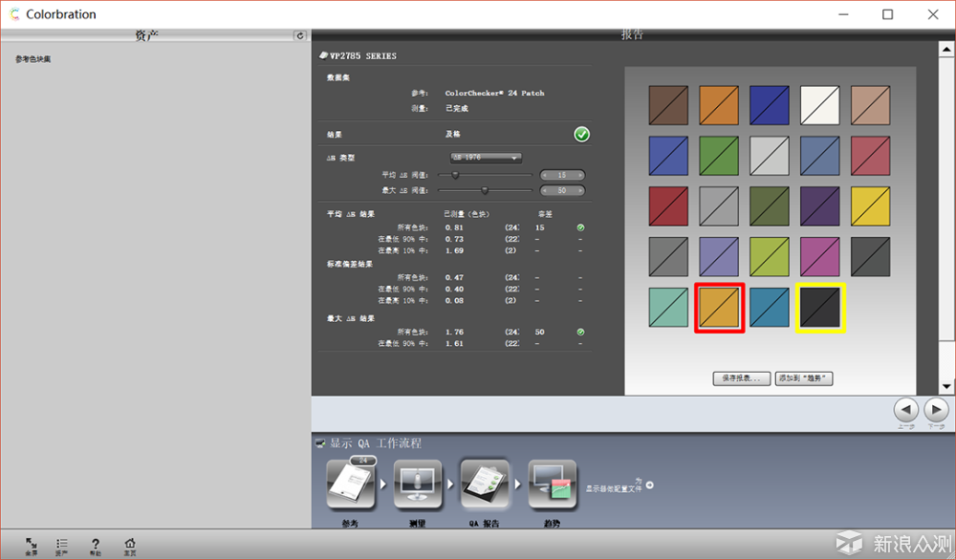This screenshot has width=956, height=560.
Task: Click the green pass checkmark beside 及格
Action: [581, 134]
